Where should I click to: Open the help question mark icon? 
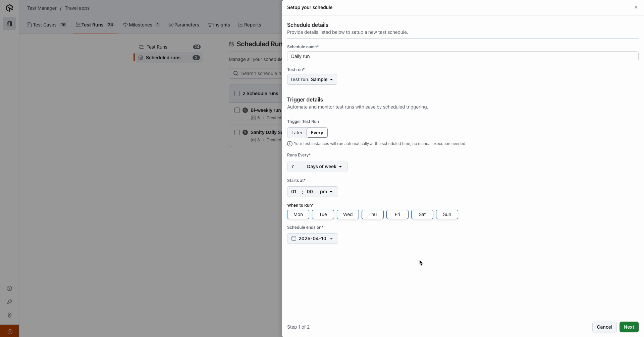(9, 288)
